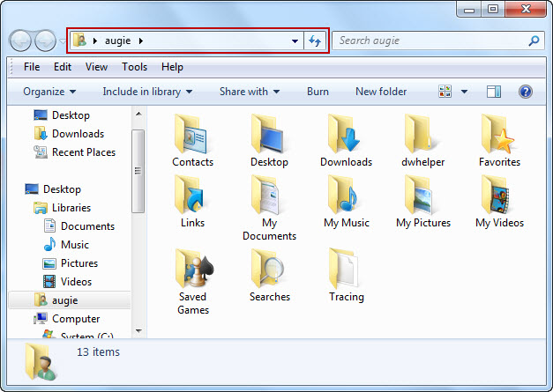Expand the Organize dropdown

[49, 92]
